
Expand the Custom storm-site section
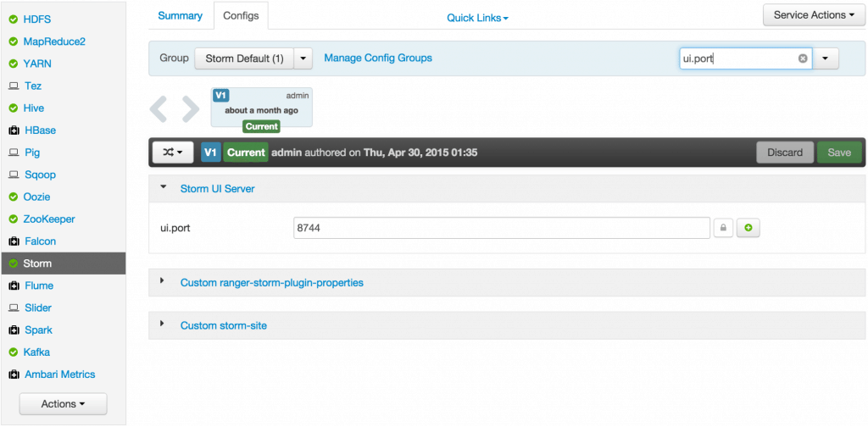[x=224, y=324]
